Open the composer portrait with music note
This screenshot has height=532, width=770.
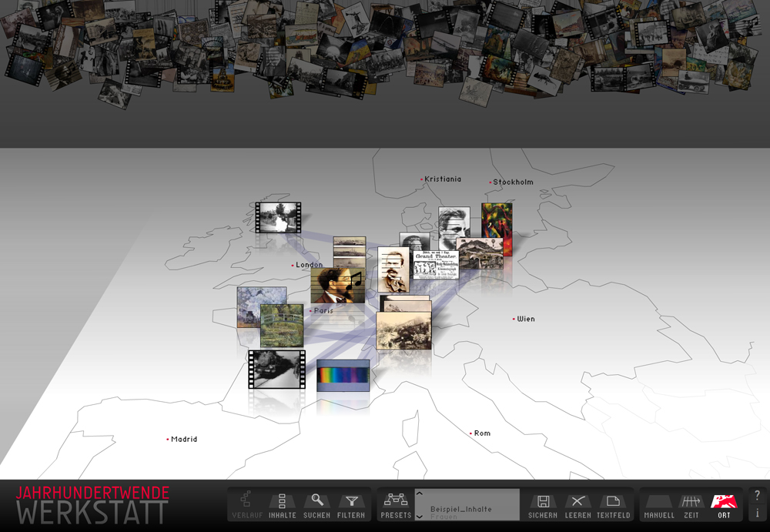[338, 286]
